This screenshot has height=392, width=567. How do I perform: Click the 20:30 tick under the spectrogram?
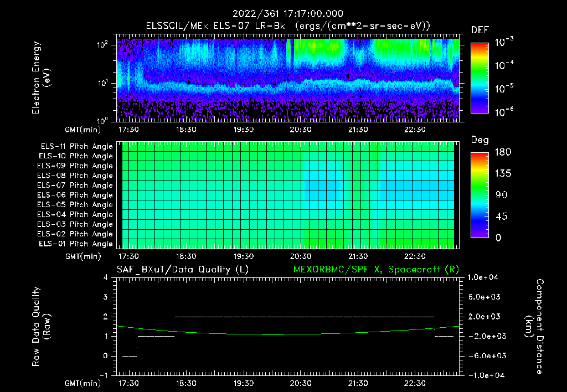300,130
